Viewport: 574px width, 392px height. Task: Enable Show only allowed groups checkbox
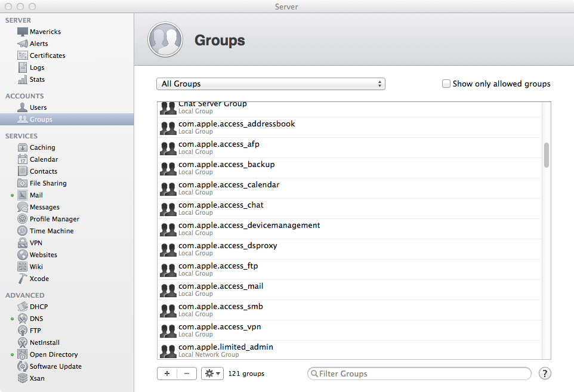click(x=446, y=84)
